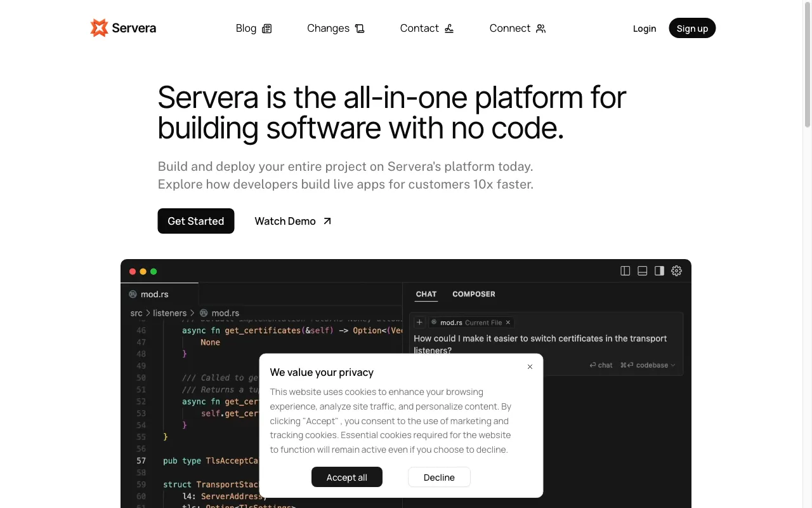Accept all cookies
The height and width of the screenshot is (508, 812).
(x=347, y=477)
